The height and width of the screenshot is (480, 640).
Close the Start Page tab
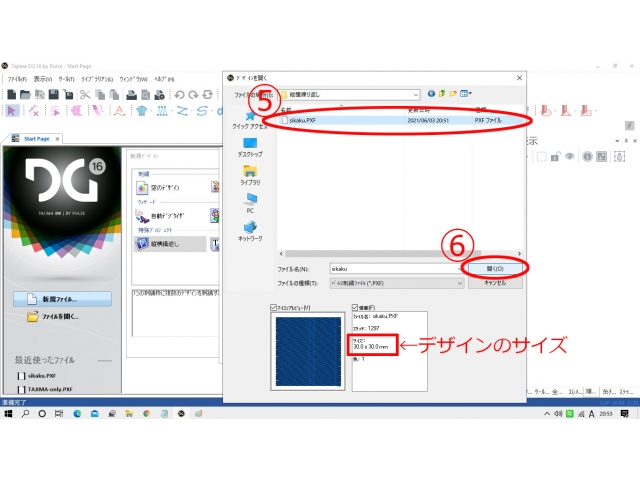click(58, 139)
